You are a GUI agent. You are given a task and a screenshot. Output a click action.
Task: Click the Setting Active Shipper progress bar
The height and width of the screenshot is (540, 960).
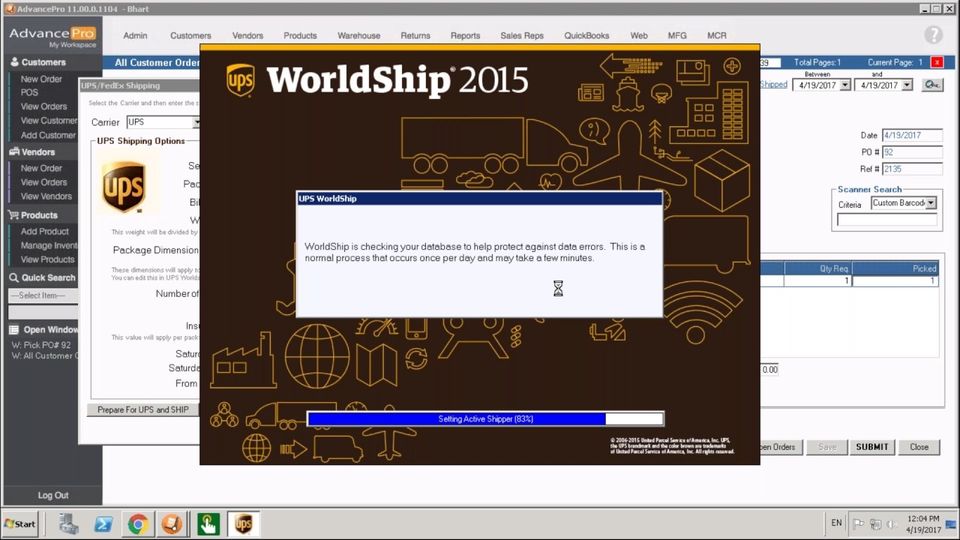click(486, 419)
